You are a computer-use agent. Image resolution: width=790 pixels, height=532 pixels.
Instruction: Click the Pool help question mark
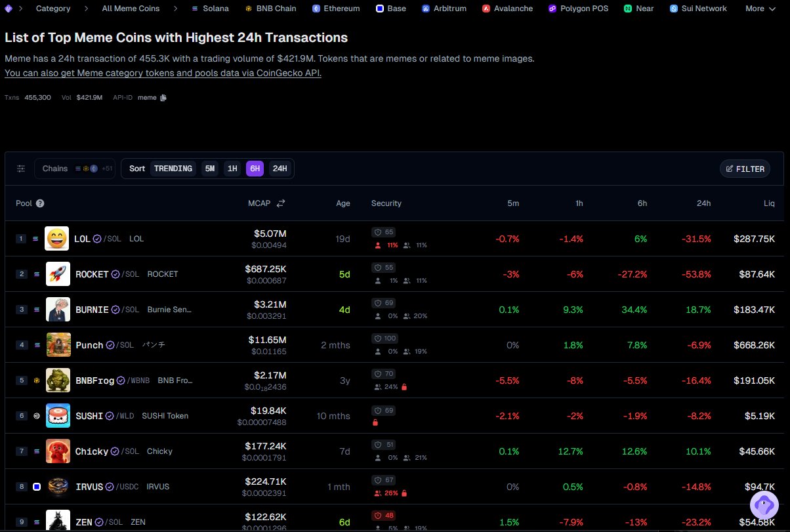coord(40,203)
